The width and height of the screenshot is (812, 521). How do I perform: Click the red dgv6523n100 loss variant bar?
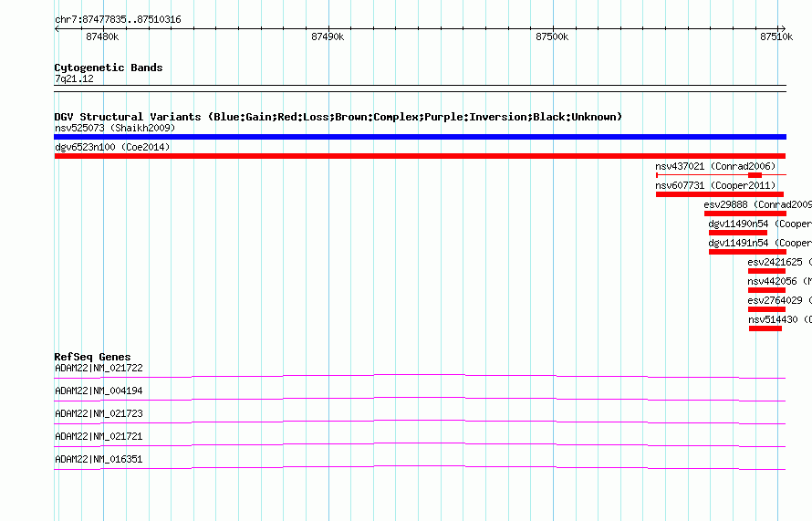tap(420, 156)
